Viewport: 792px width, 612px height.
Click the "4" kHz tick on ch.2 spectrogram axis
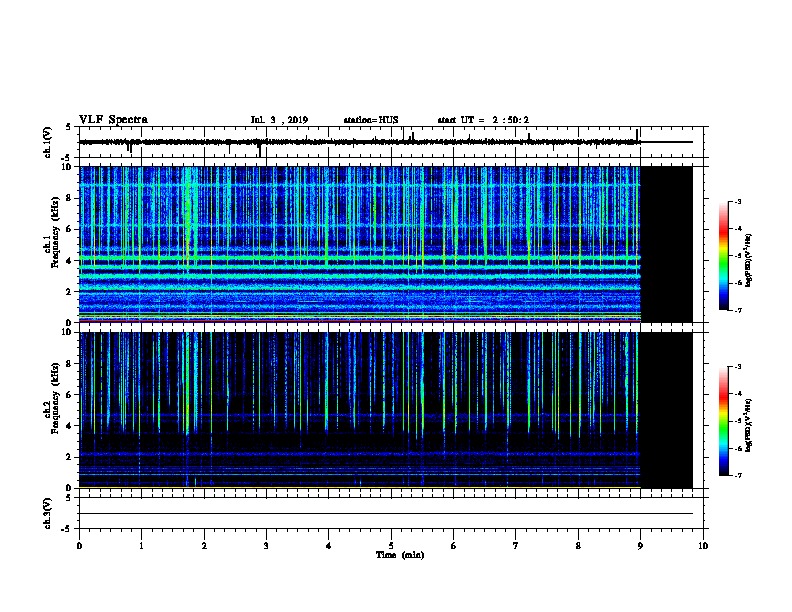tap(70, 426)
